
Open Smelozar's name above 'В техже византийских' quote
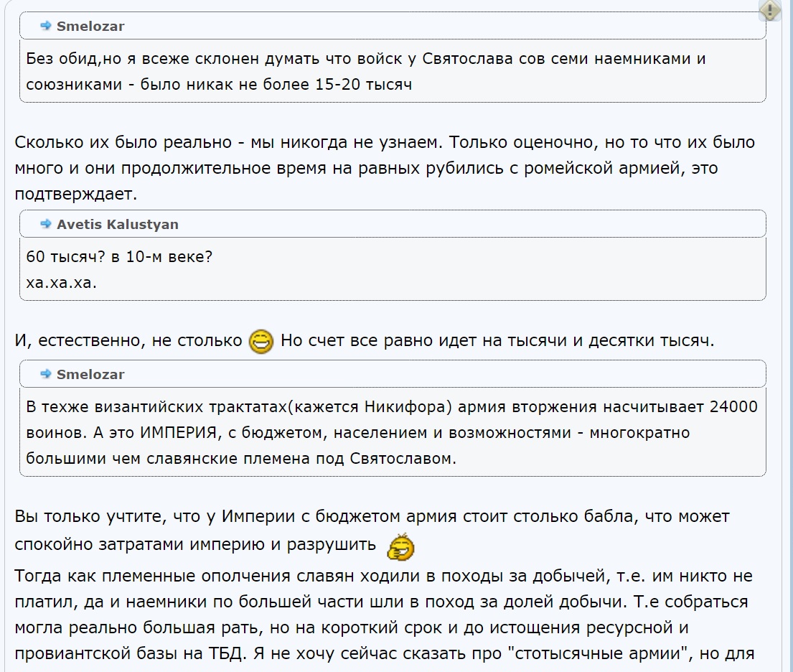pos(90,375)
